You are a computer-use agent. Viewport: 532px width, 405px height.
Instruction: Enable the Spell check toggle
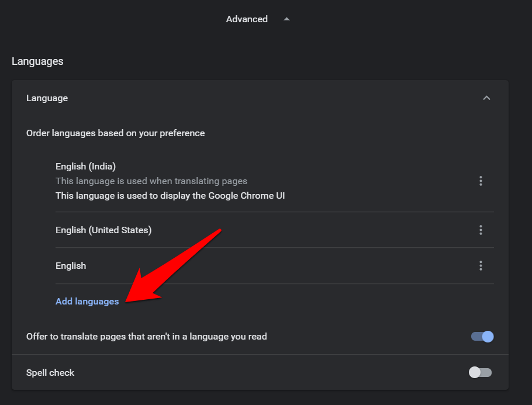click(x=480, y=373)
